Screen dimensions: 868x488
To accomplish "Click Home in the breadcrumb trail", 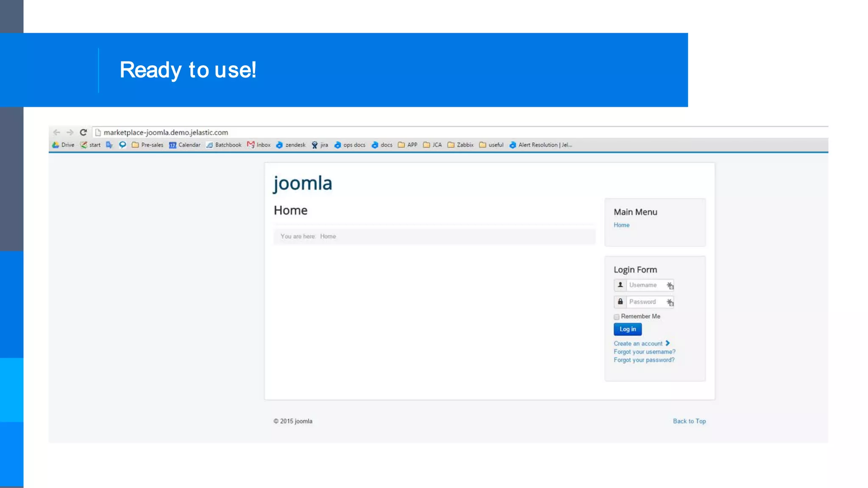I will click(x=328, y=236).
